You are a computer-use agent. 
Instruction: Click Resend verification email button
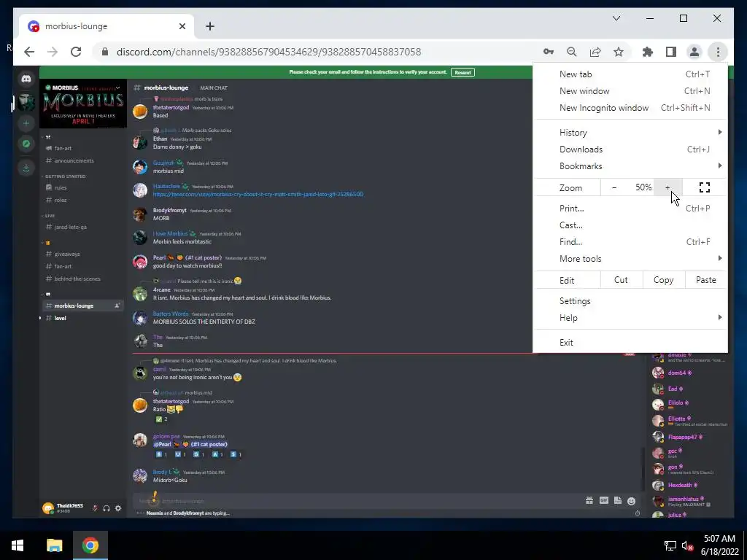[462, 72]
